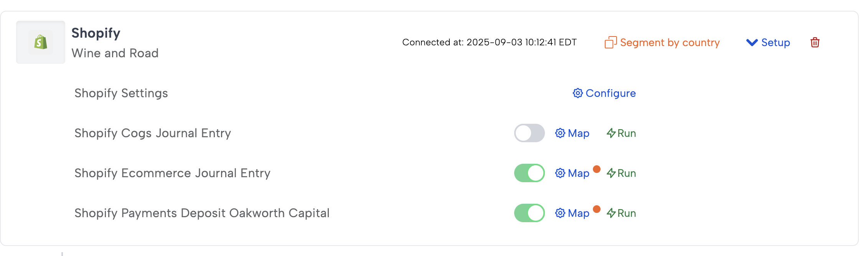The image size is (868, 256).
Task: Click gear icon for Cogs Journal Map
Action: click(560, 133)
